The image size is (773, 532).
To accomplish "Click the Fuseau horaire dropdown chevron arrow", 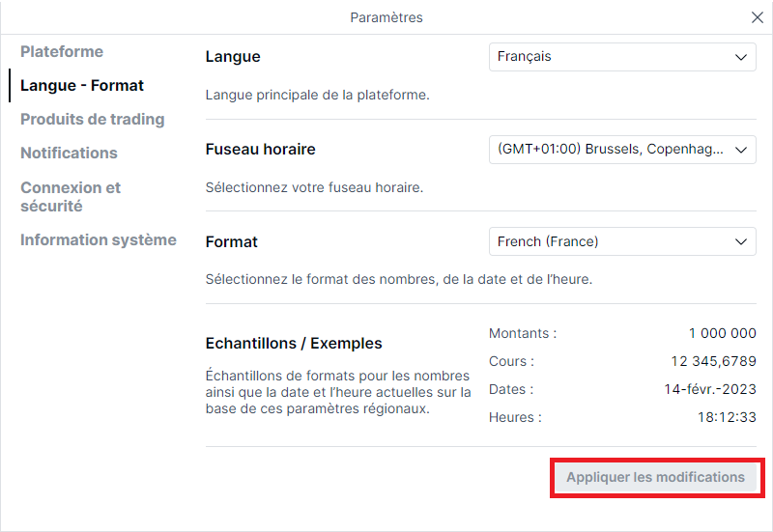I will click(x=741, y=150).
